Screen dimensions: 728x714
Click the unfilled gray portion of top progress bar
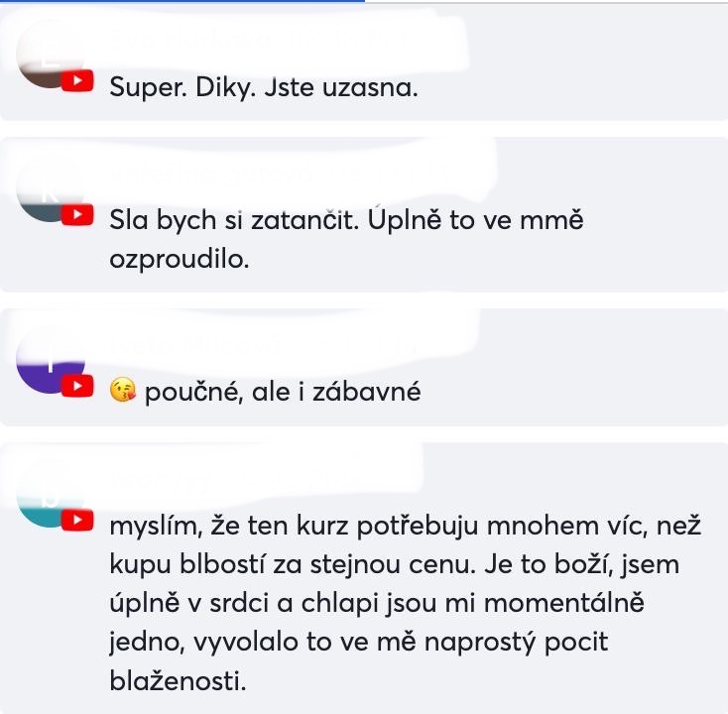tap(546, 2)
